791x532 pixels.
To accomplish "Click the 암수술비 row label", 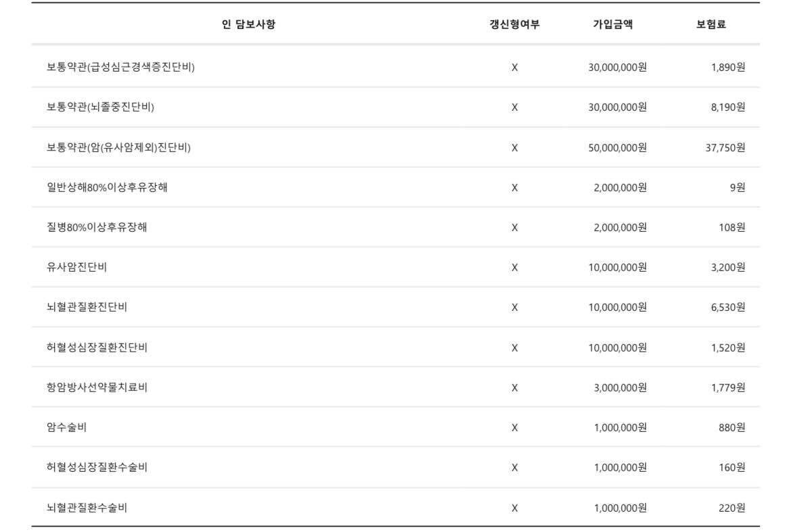I will 66,427.
